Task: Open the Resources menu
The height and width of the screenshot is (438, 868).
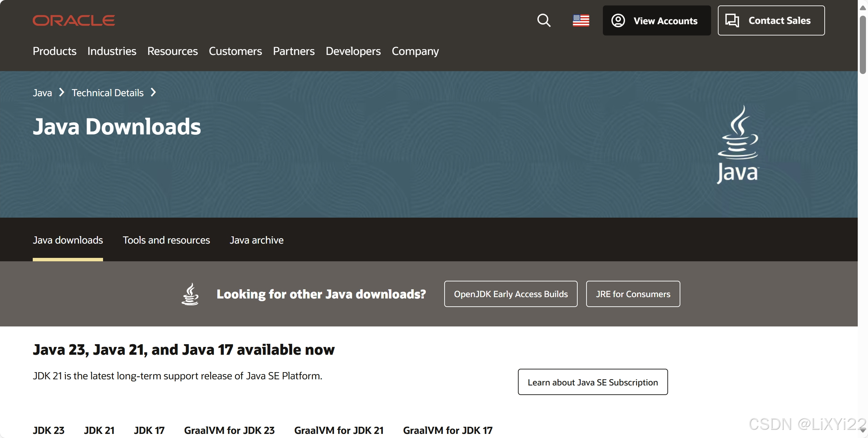Action: click(x=172, y=51)
